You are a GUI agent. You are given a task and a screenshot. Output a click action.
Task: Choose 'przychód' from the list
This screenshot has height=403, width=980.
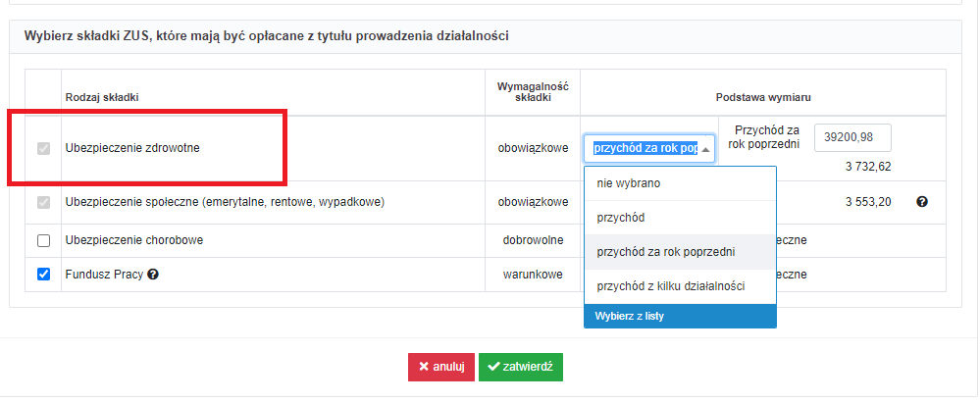680,218
